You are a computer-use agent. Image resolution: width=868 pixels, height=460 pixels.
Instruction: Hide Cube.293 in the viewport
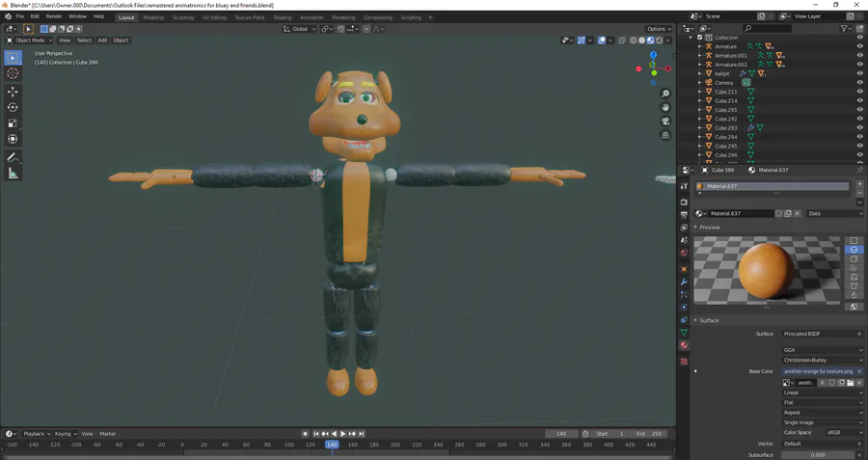coord(859,128)
